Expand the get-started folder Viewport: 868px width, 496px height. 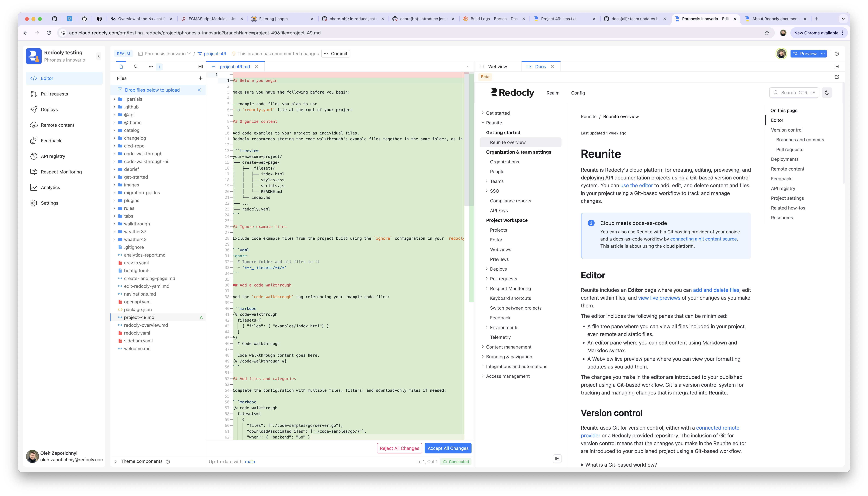[x=114, y=177]
